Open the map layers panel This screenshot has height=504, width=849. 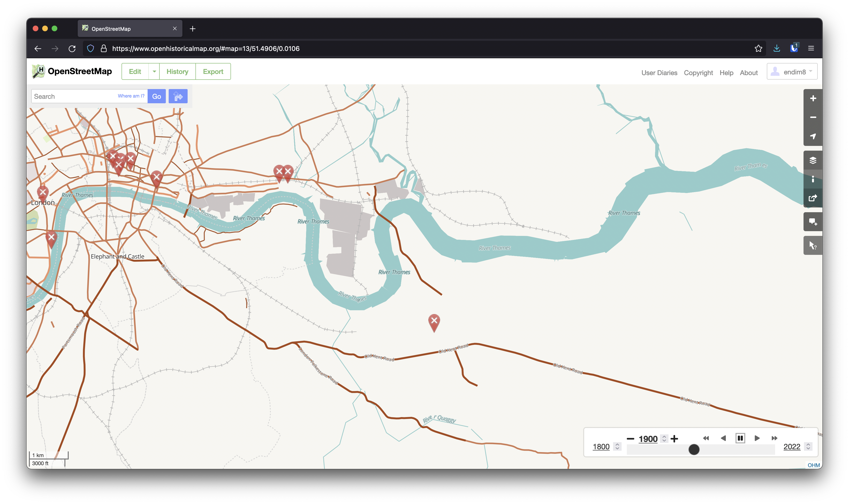coord(813,160)
